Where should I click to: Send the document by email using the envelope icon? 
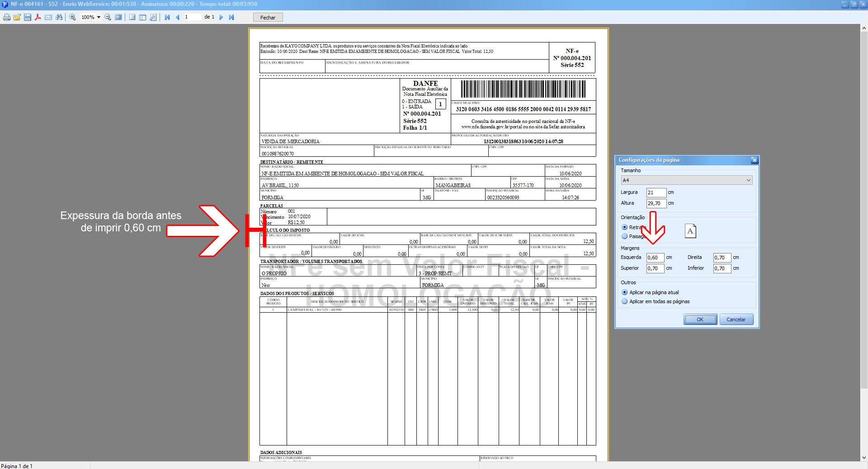coord(48,17)
